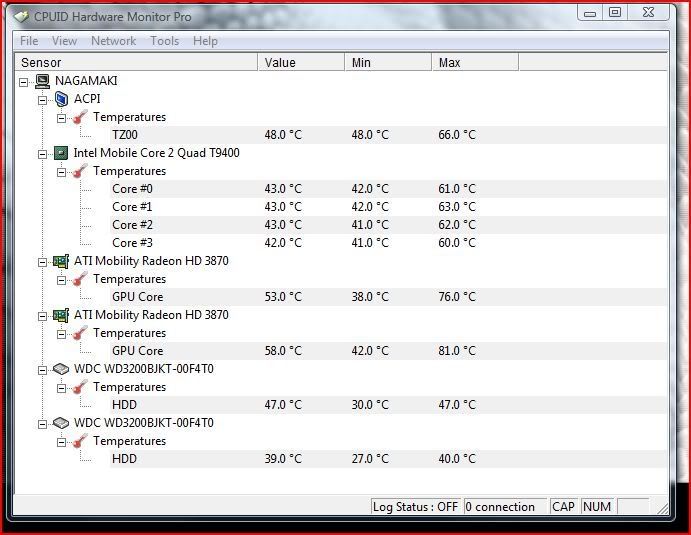
Task: Click the 27.0 °C HDD min value
Action: coord(370,459)
